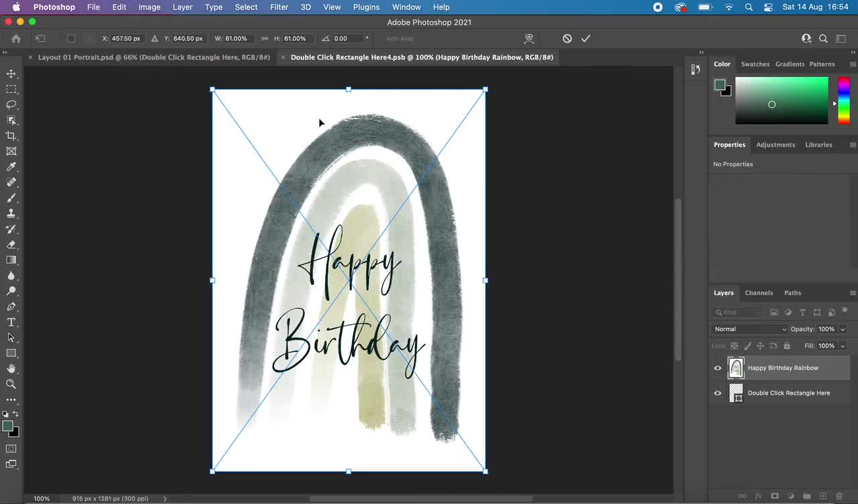Open the Color panel options menu
The height and width of the screenshot is (504, 858).
[x=853, y=64]
